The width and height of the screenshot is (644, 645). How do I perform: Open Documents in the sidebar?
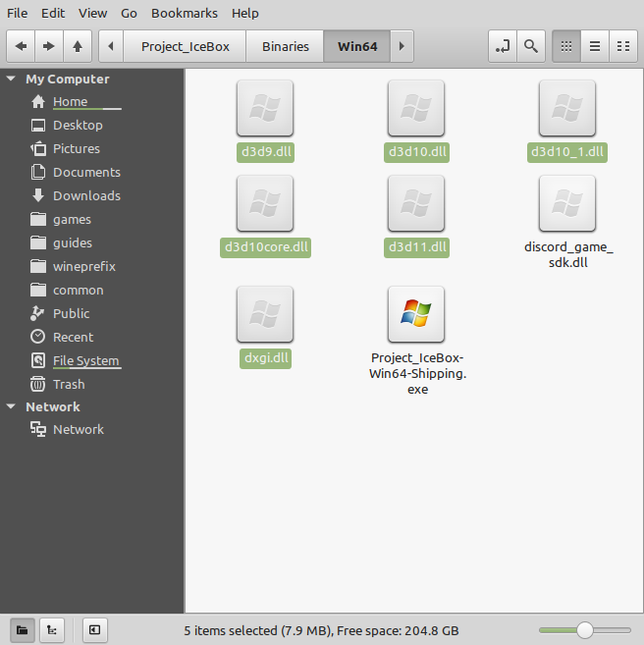point(86,172)
